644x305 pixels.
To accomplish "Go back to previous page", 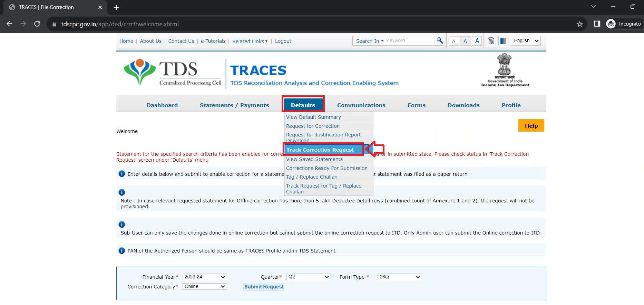I will 10,24.
